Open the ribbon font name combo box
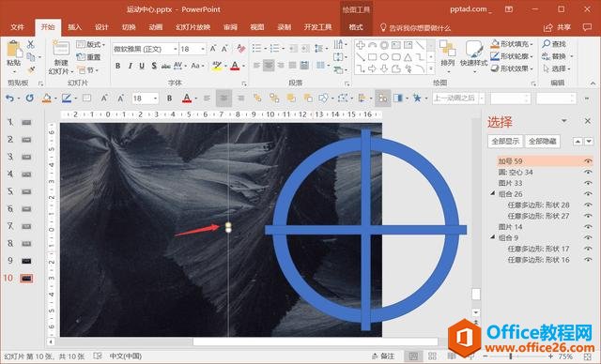601x364 pixels. (x=146, y=49)
